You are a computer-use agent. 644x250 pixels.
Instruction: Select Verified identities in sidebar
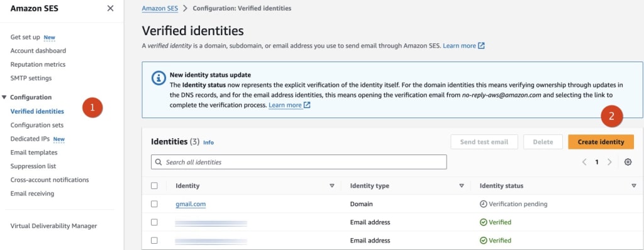(x=37, y=111)
